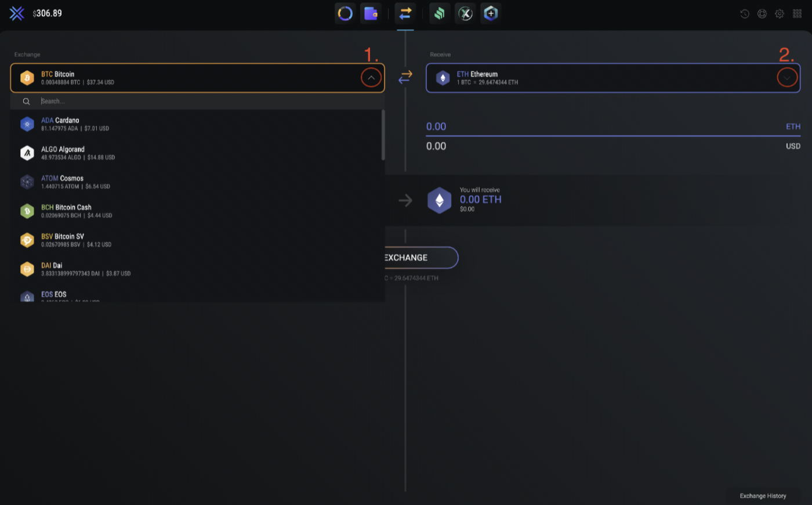Open the support lifebuoy icon
Screen dimensions: 812x505
762,13
